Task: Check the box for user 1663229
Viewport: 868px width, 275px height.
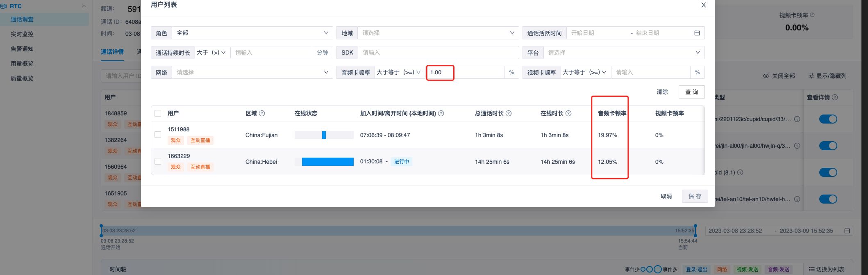Action: click(158, 161)
